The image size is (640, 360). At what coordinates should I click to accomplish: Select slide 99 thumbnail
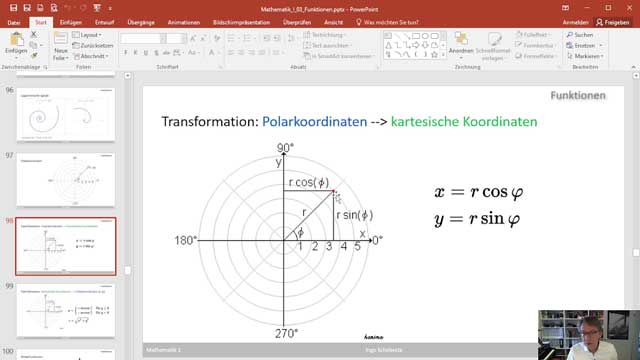(66, 310)
